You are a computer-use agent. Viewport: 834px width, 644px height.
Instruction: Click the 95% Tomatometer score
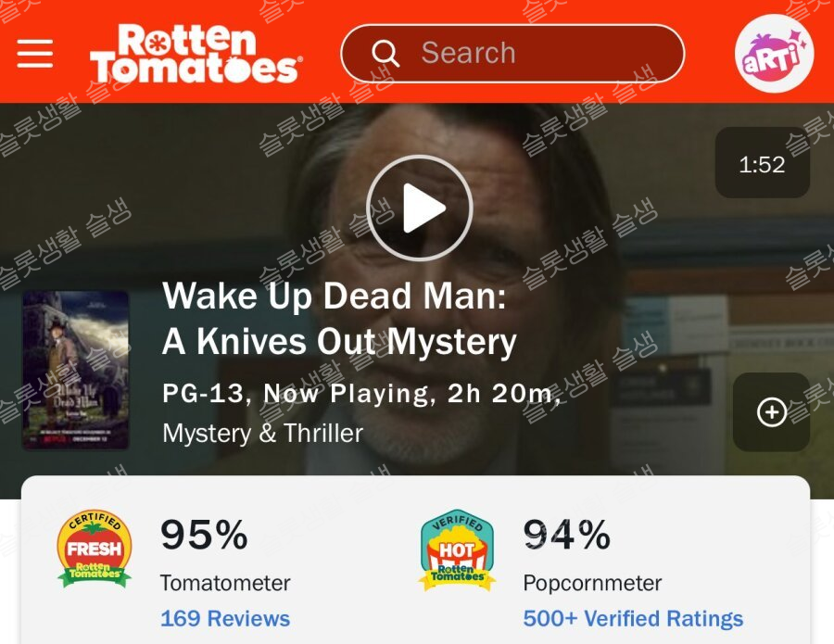coord(204,535)
